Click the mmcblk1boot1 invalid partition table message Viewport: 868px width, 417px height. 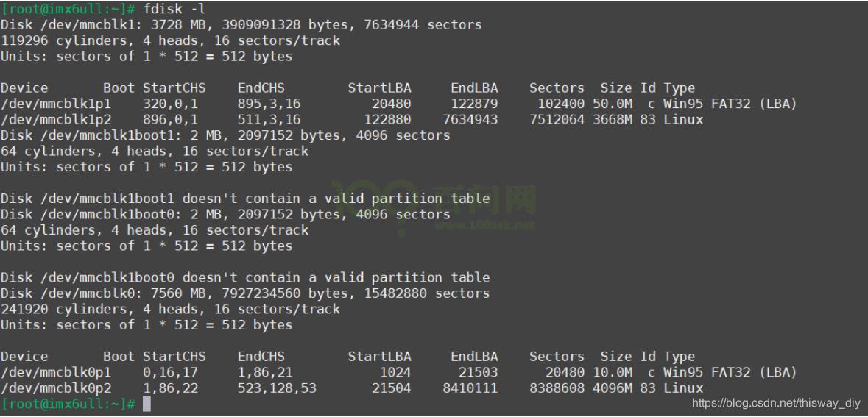pyautogui.click(x=245, y=199)
